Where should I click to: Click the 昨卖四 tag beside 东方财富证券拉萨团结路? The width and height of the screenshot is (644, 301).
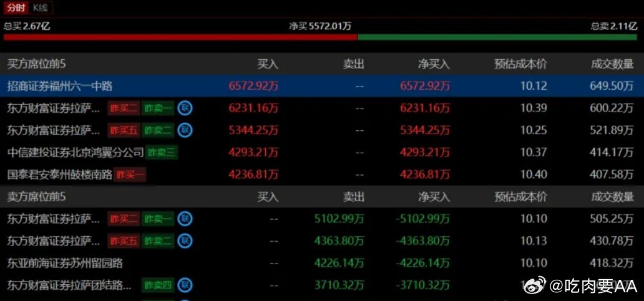coord(158,285)
